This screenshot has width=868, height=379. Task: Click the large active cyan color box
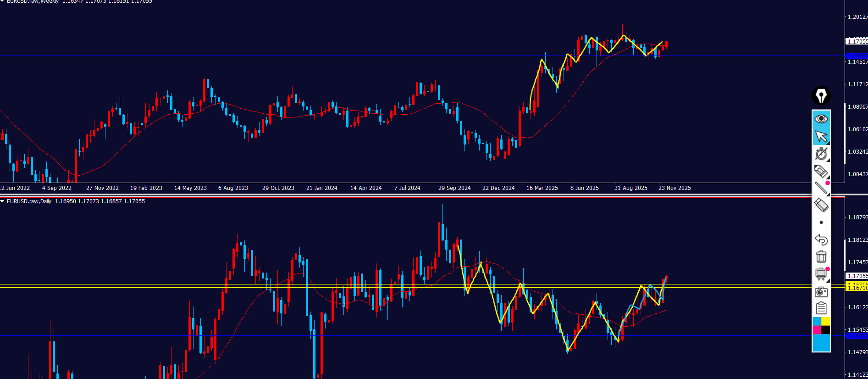point(821,343)
